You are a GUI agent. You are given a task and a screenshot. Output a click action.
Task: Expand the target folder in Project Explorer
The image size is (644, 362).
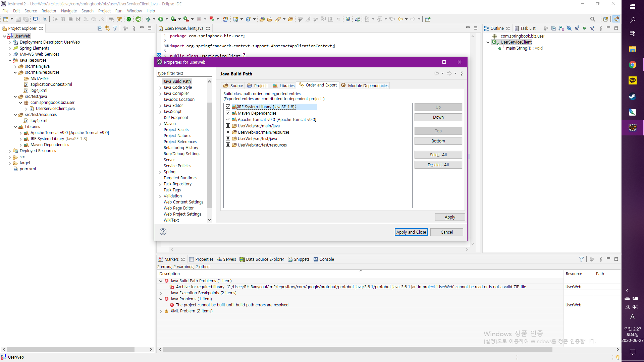click(10, 163)
